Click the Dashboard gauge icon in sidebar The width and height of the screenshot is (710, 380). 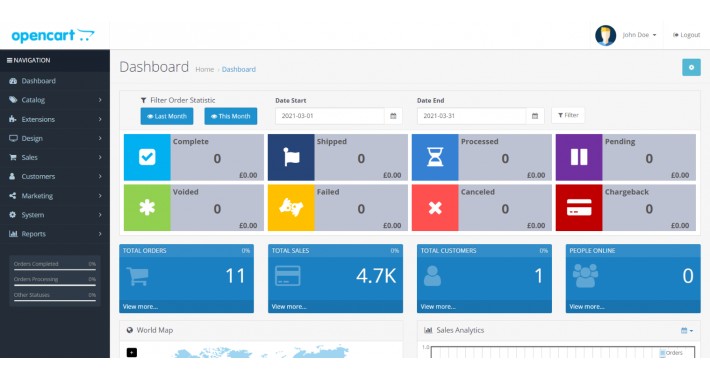point(13,81)
